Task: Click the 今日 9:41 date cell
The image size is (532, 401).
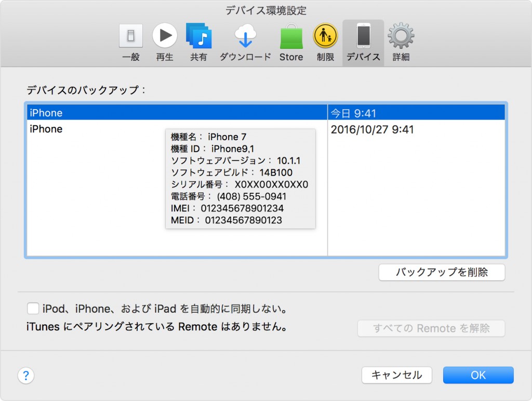Action: (x=416, y=113)
